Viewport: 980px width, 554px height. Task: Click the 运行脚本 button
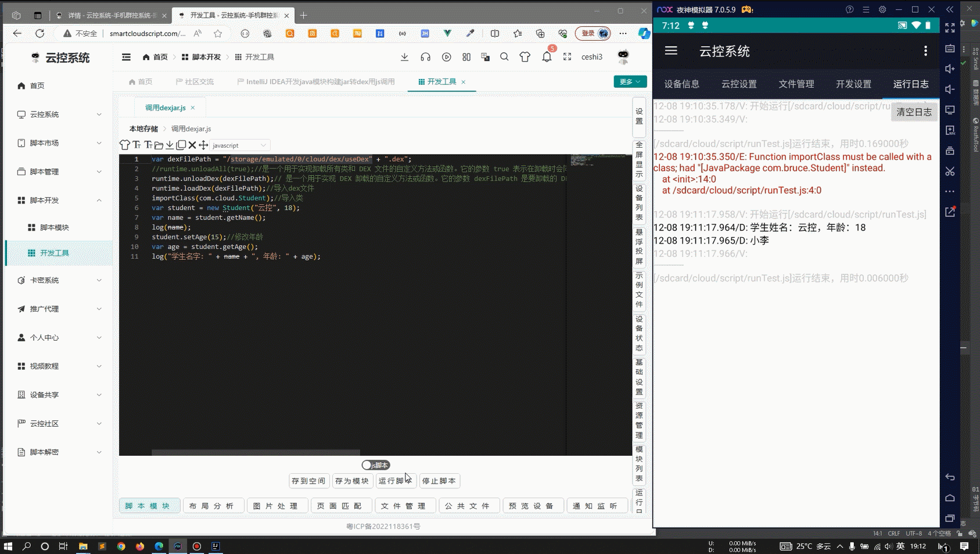coord(396,481)
